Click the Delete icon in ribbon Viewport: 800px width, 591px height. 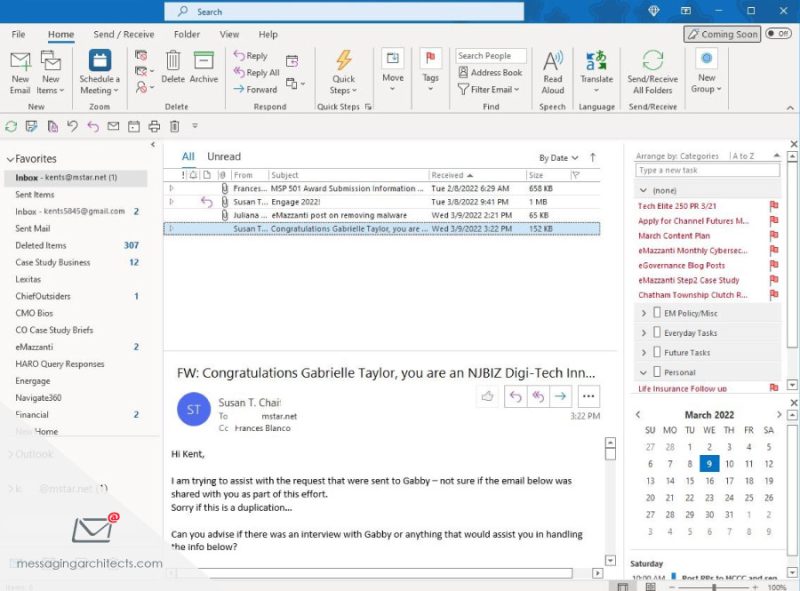click(174, 62)
